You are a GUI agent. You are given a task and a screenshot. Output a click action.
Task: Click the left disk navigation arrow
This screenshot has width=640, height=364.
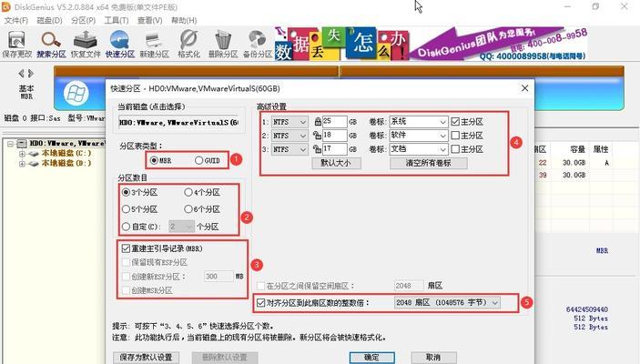[21, 74]
